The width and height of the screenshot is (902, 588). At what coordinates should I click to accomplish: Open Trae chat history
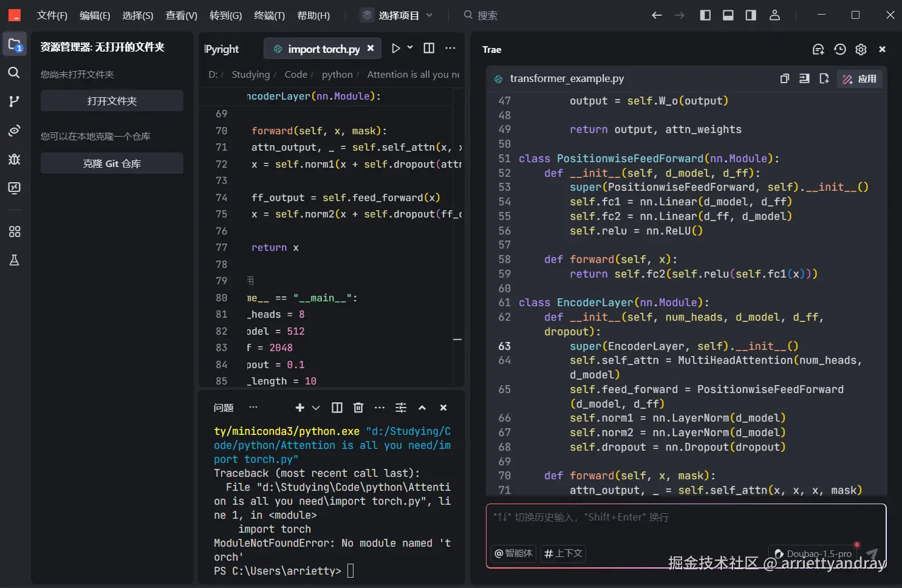[840, 49]
